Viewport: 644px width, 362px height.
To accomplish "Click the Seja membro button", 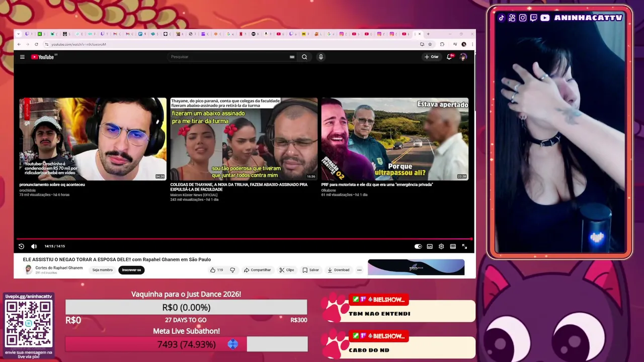I will [102, 270].
